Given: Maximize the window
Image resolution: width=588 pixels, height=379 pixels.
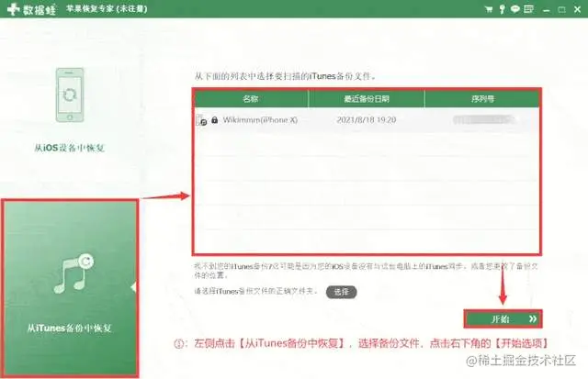Looking at the screenshot, I should 561,10.
